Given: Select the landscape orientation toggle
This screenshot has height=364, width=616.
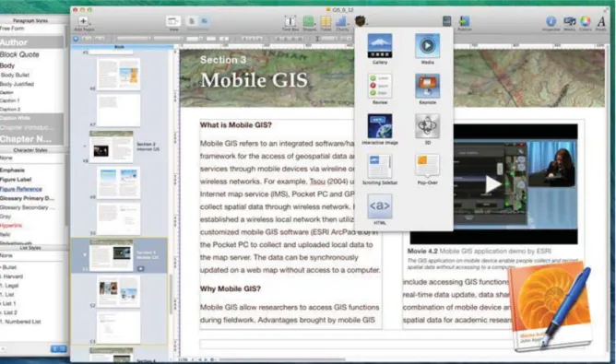Looking at the screenshot, I should coord(205,21).
